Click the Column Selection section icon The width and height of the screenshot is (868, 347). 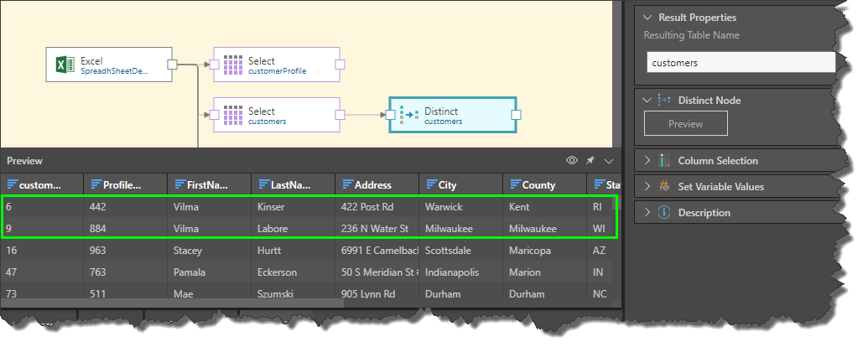point(663,161)
